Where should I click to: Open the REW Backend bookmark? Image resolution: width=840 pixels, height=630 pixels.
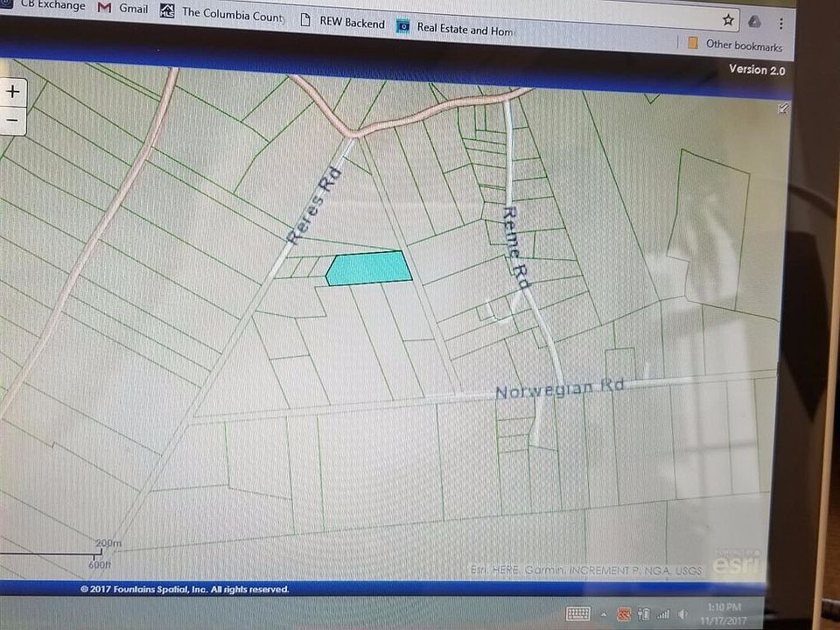click(x=342, y=22)
